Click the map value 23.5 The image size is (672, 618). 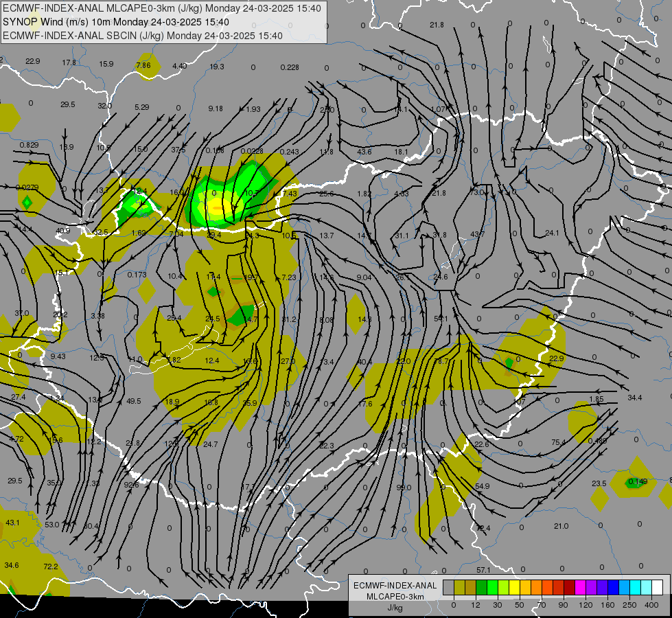(599, 483)
